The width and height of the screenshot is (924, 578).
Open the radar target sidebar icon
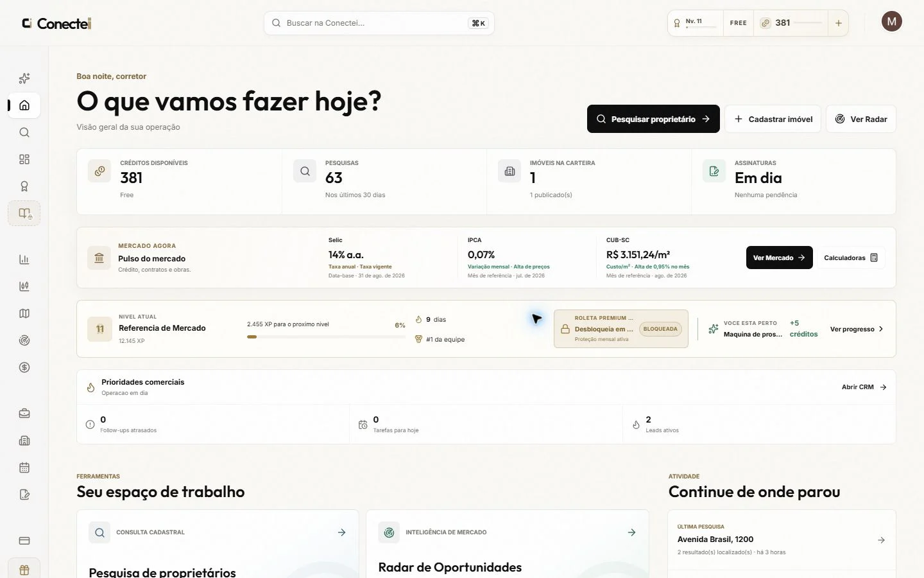click(24, 340)
